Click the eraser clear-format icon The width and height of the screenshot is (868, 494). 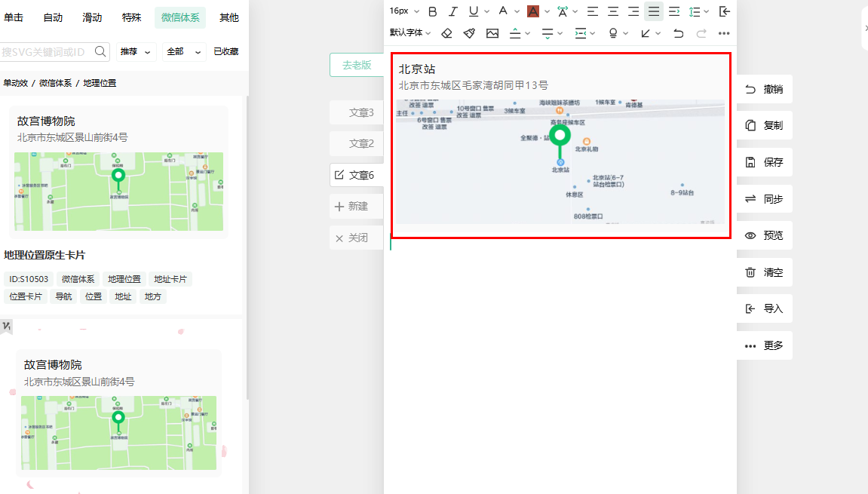coord(446,33)
